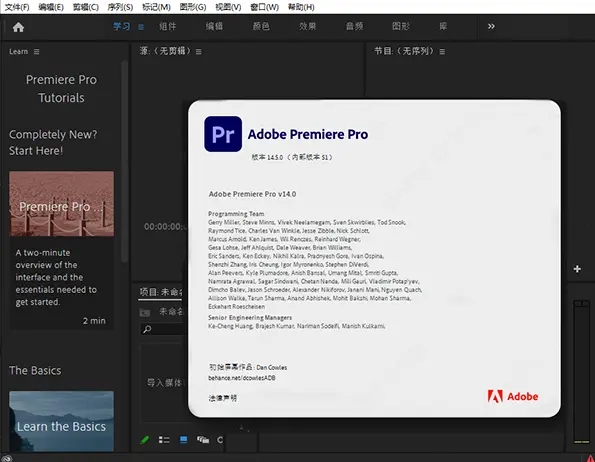Select the 节目:(无序列) panel tab
The image size is (595, 462).
[405, 51]
